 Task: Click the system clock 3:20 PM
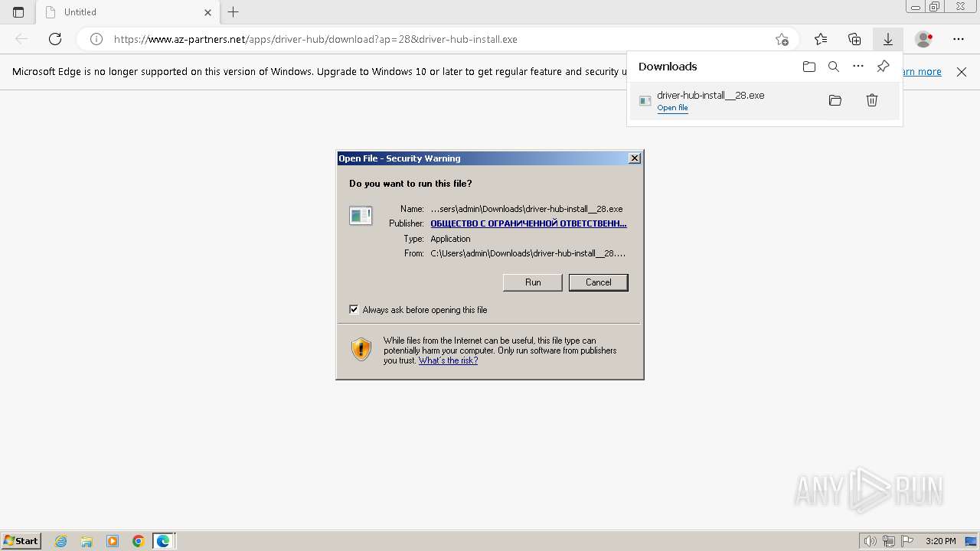(x=940, y=541)
